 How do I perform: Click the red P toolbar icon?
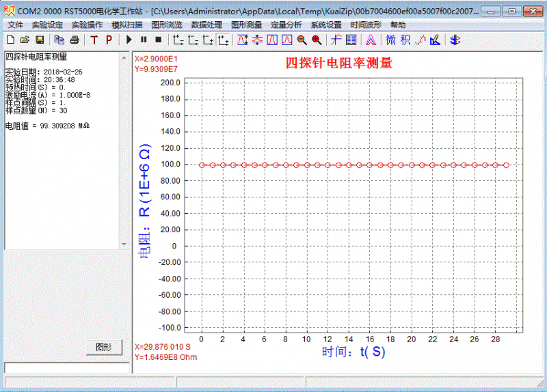click(x=108, y=40)
